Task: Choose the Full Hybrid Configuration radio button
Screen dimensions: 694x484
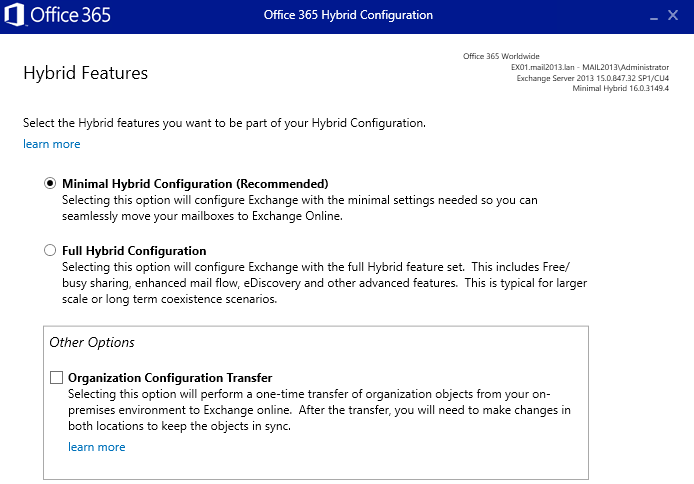Action: [50, 251]
